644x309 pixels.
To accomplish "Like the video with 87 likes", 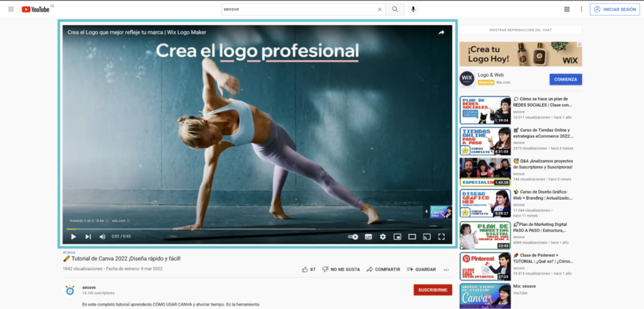I will [x=309, y=269].
